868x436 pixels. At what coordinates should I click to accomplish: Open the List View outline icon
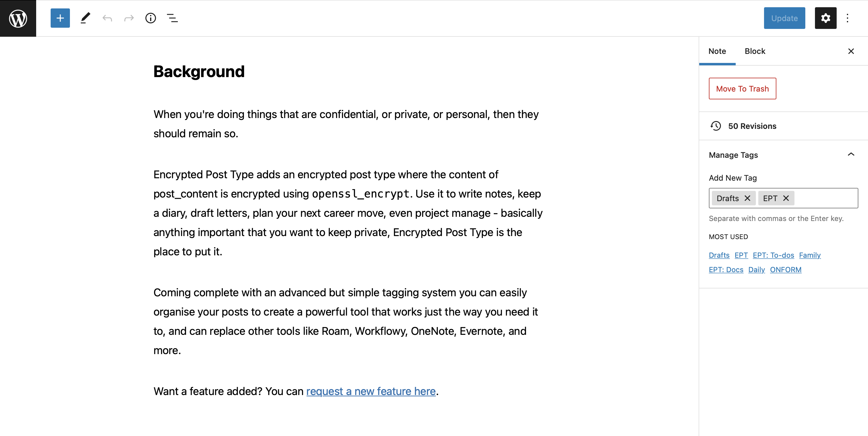pyautogui.click(x=172, y=18)
